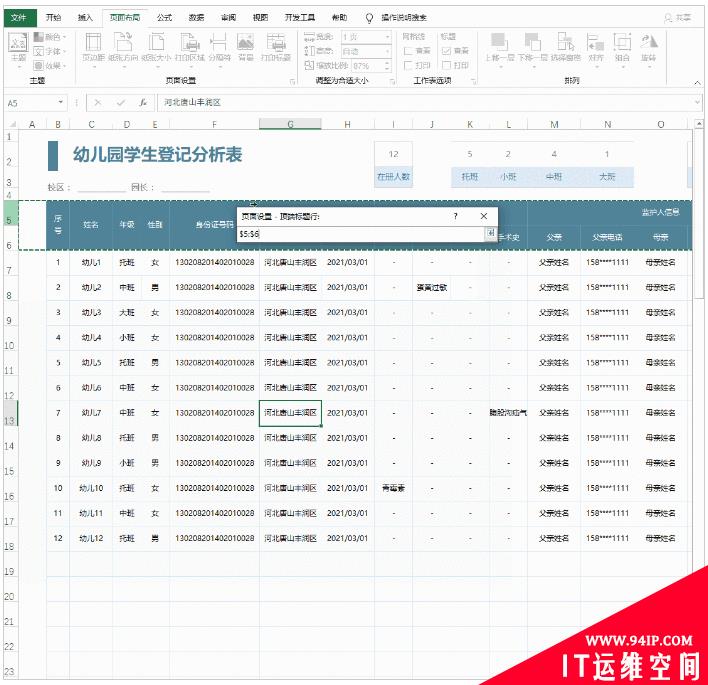Open the Background (背景) image tool

click(x=245, y=46)
